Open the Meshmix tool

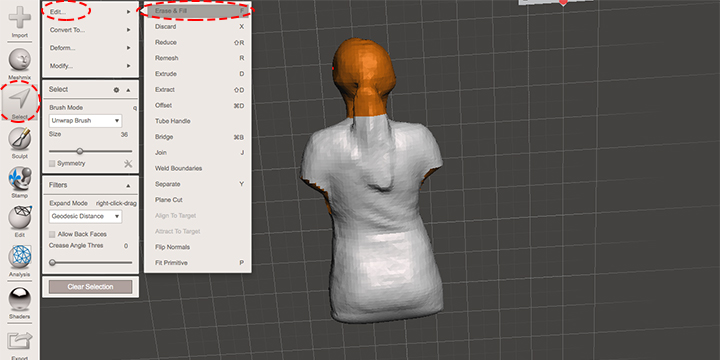coord(20,63)
